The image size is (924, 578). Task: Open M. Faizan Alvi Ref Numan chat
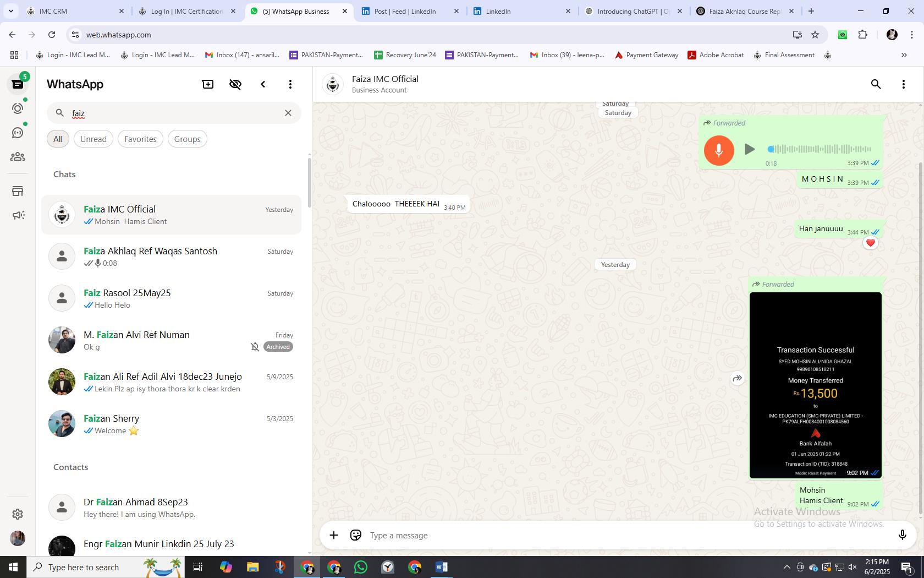(172, 340)
